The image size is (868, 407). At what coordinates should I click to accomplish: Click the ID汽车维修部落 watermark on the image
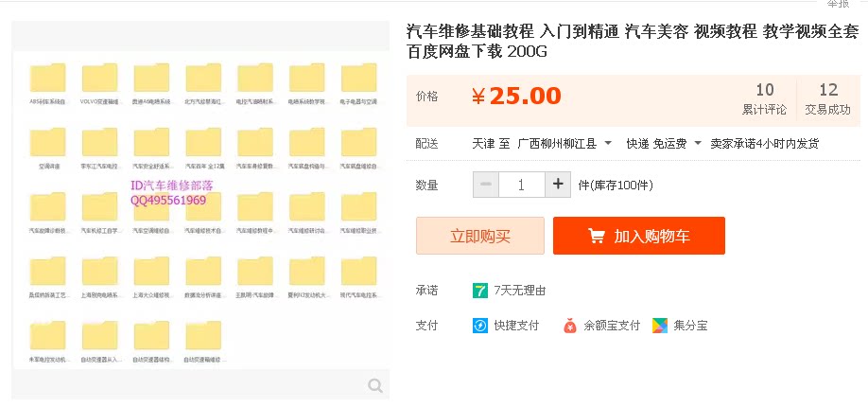[x=171, y=186]
